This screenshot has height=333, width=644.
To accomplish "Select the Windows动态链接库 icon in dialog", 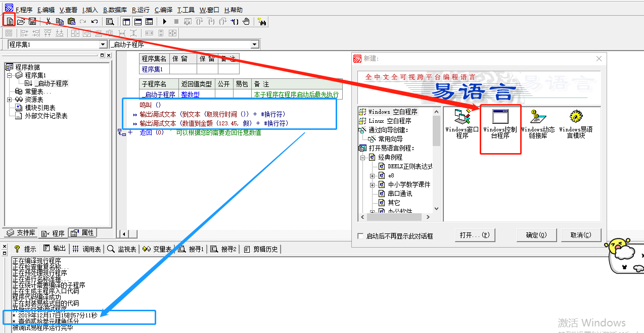I will [538, 124].
